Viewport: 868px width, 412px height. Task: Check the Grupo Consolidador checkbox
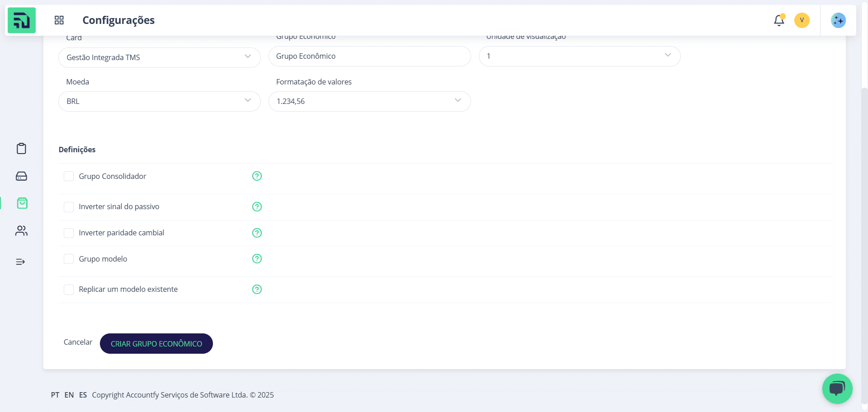tap(69, 176)
